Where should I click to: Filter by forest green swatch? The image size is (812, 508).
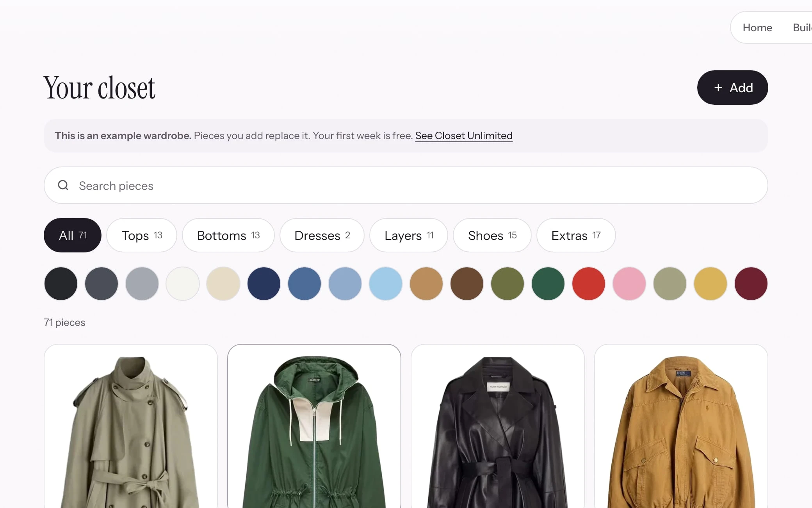tap(548, 284)
